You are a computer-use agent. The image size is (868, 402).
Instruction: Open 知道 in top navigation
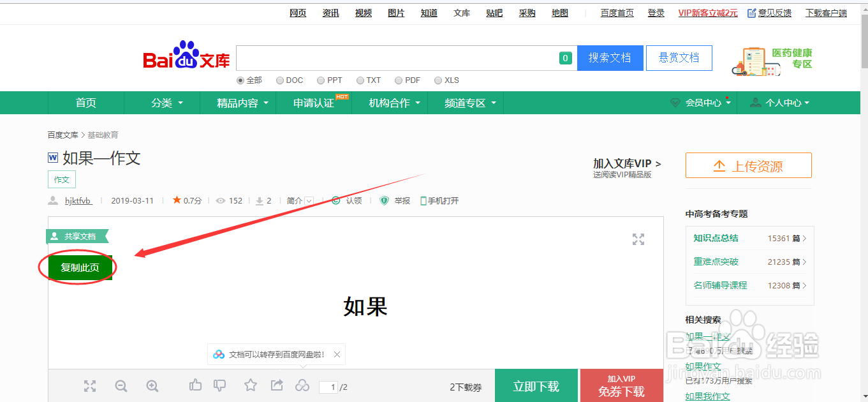pyautogui.click(x=429, y=13)
